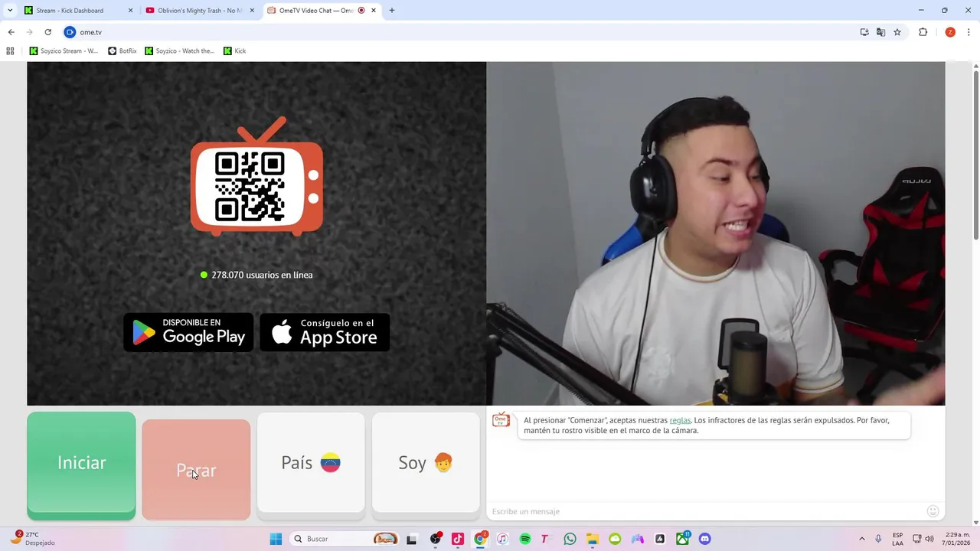Screen dimensions: 980x551
Task: Click the microphone icon in system tray
Action: 878,539
